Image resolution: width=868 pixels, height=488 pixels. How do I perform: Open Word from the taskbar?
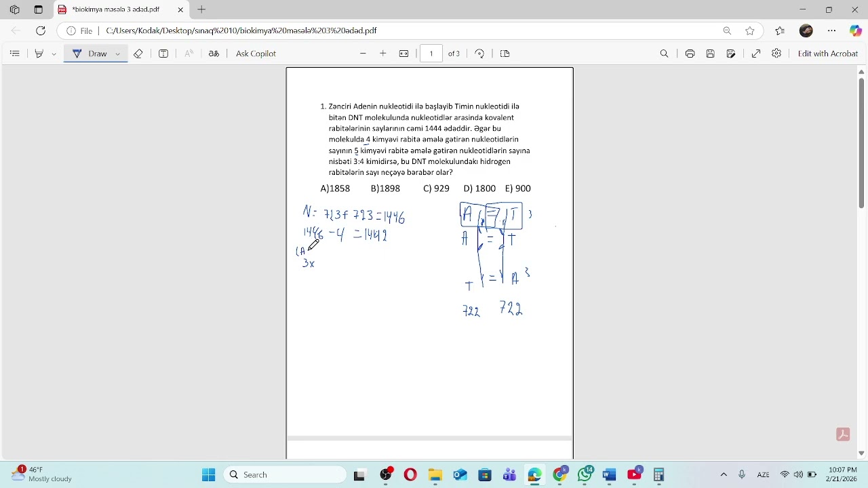coord(609,474)
